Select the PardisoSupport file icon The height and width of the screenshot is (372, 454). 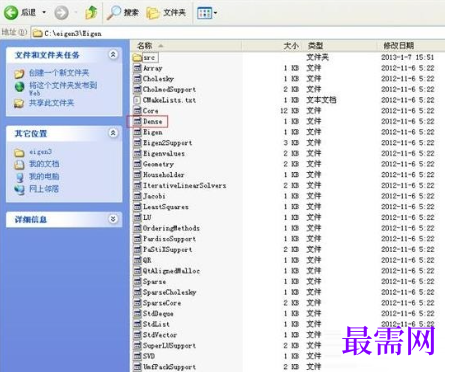pyautogui.click(x=137, y=239)
